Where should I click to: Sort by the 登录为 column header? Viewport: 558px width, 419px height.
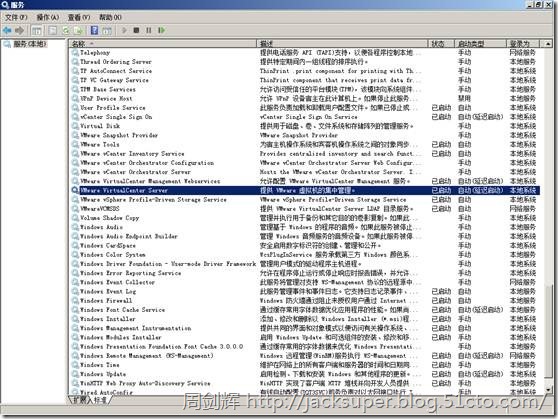[x=523, y=44]
